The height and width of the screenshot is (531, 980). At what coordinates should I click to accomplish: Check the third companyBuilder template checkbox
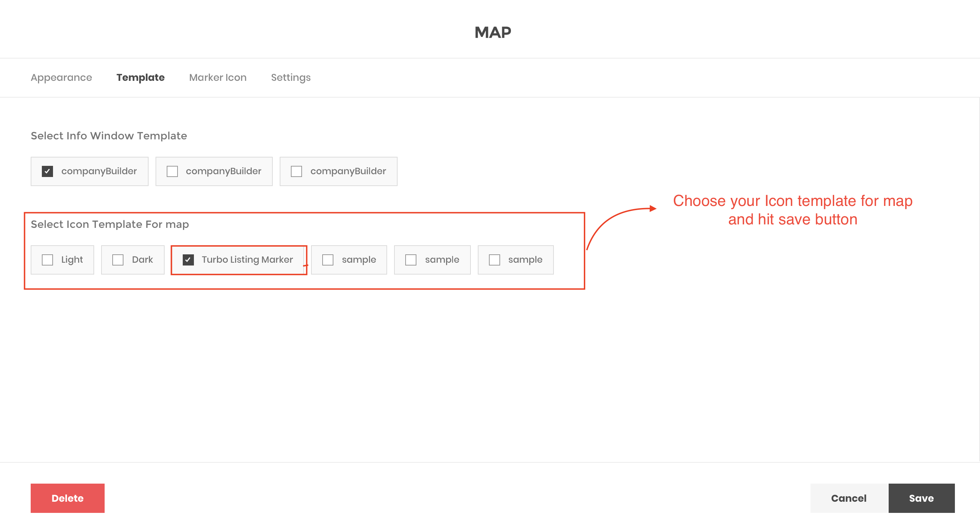coord(296,171)
